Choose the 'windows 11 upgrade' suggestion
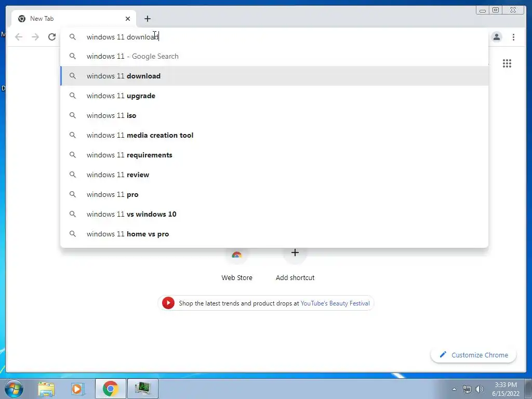532x399 pixels. point(274,96)
